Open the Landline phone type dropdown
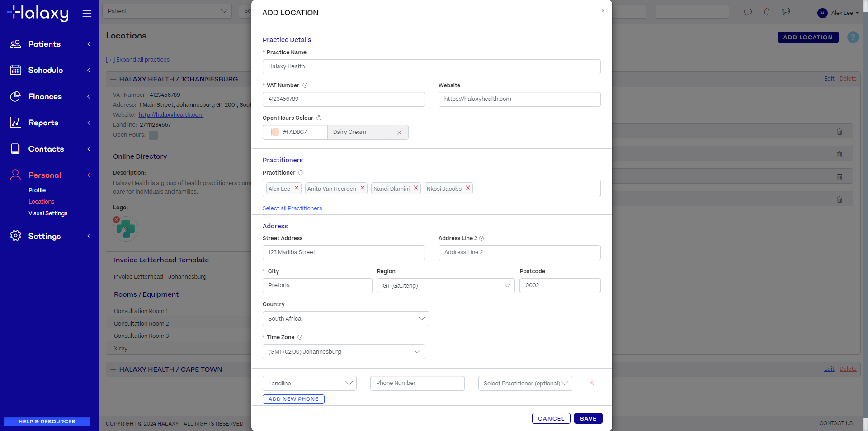Image resolution: width=868 pixels, height=431 pixels. [310, 384]
